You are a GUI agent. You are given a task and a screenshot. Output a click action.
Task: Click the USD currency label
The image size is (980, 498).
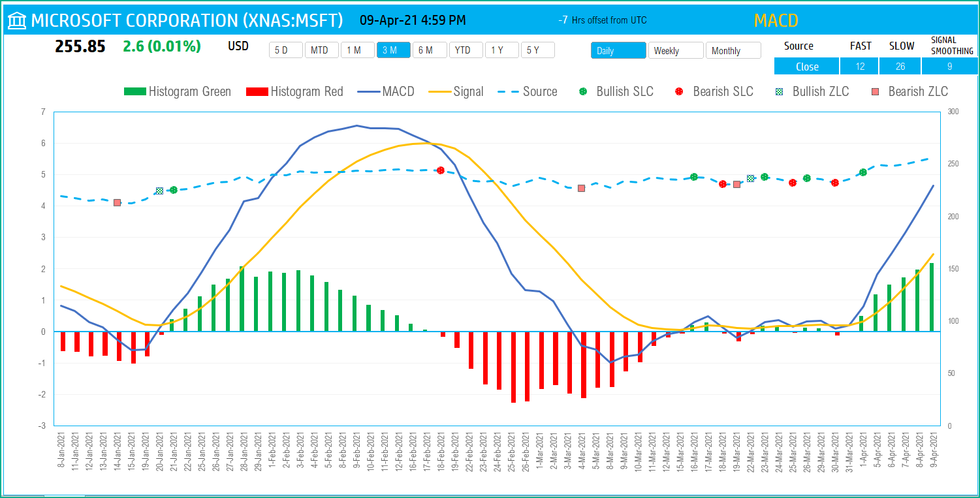click(238, 46)
